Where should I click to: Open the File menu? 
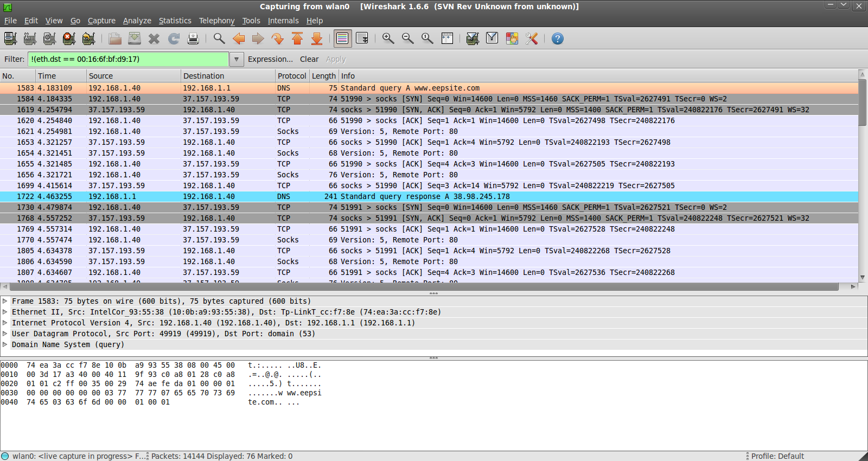pyautogui.click(x=10, y=21)
